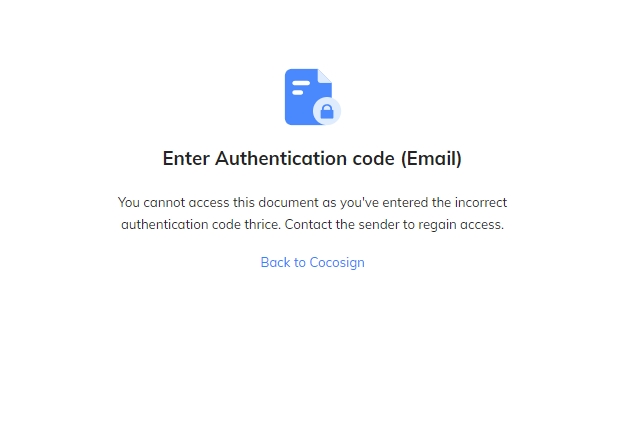630x433 pixels.
Task: Click 'authentication code' in the message body
Action: pos(181,224)
